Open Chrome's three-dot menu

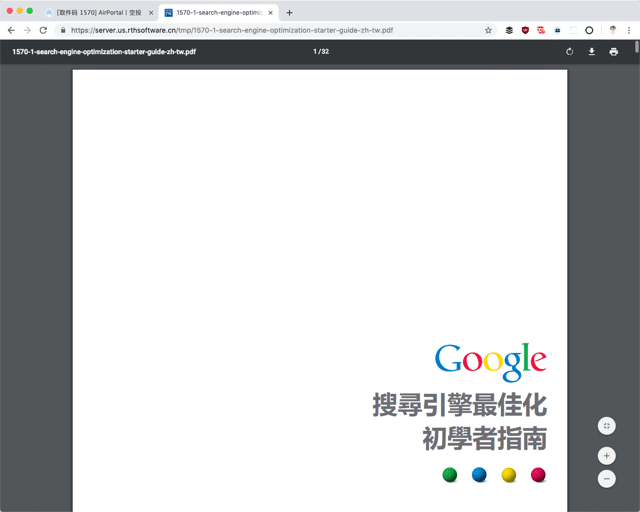tap(629, 30)
